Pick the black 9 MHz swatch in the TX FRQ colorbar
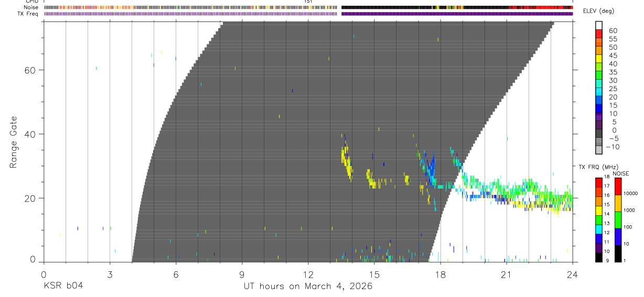Viewport: 644px width, 297px height. tap(599, 258)
